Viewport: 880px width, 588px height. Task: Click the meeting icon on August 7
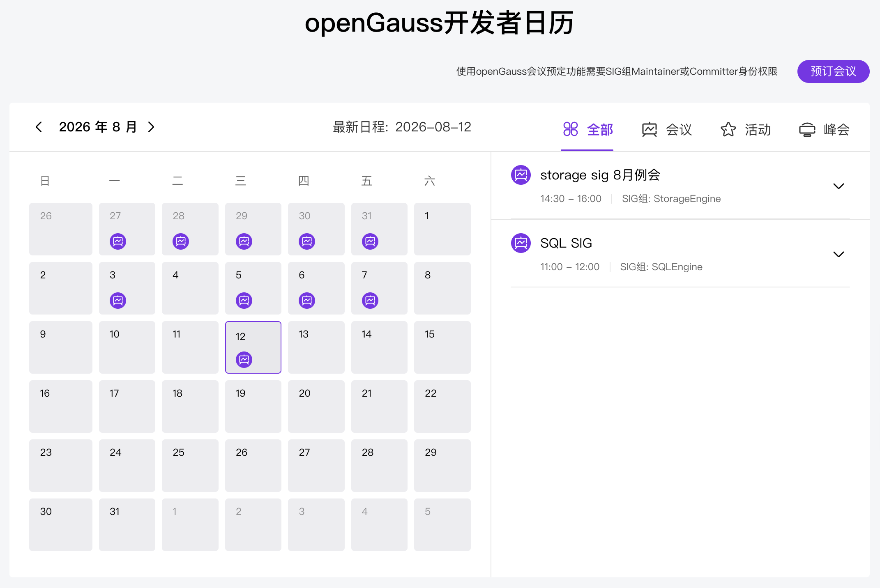coord(370,300)
